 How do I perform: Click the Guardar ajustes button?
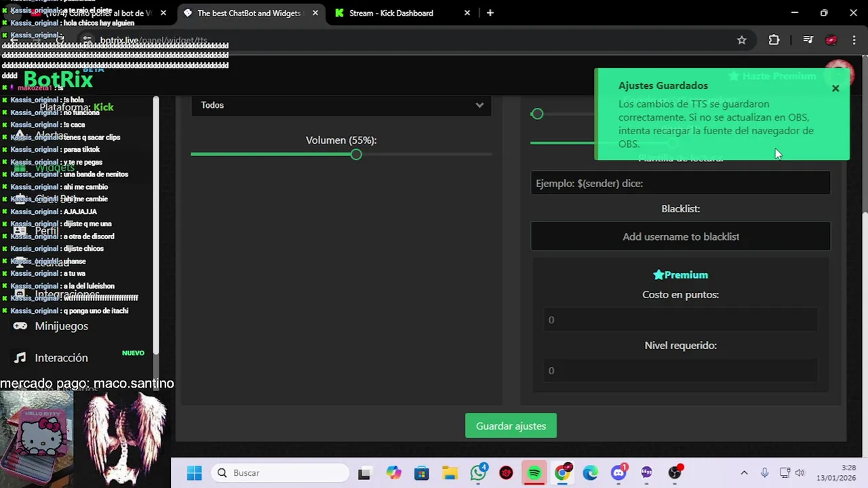pos(511,426)
